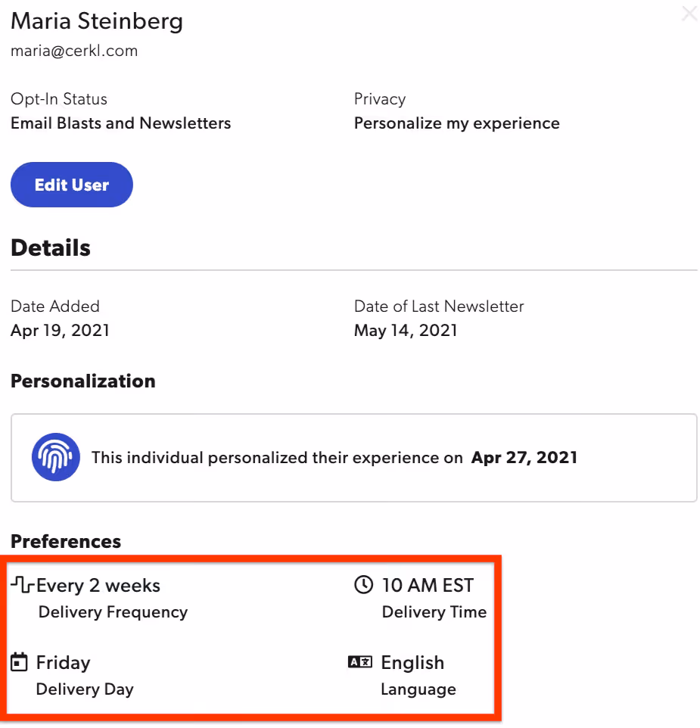The height and width of the screenshot is (728, 700).
Task: Click the Personalize my experience privacy value
Action: 457,123
